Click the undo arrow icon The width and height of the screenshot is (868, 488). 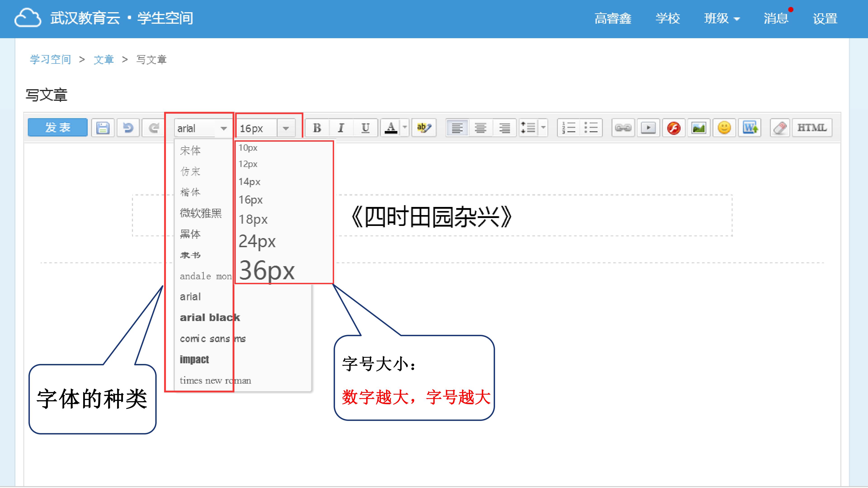128,128
